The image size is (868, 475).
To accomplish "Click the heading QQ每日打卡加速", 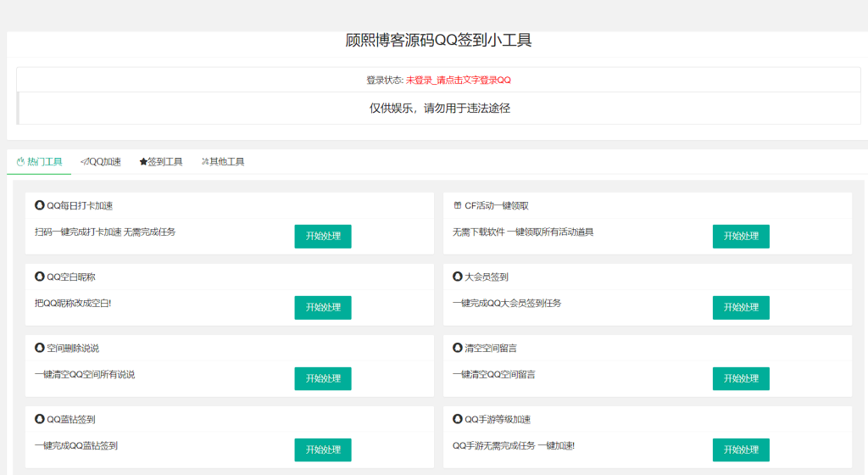I will click(x=80, y=206).
